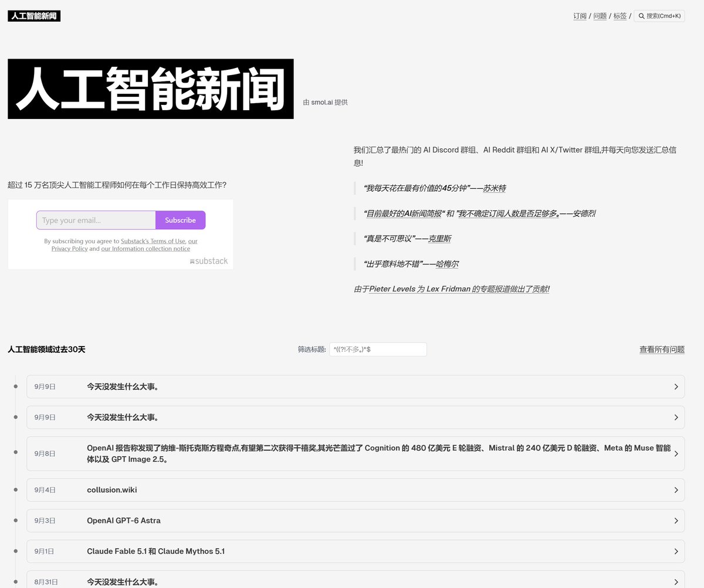Expand chevron on the second 9月9日 entry
704x588 pixels.
point(676,417)
